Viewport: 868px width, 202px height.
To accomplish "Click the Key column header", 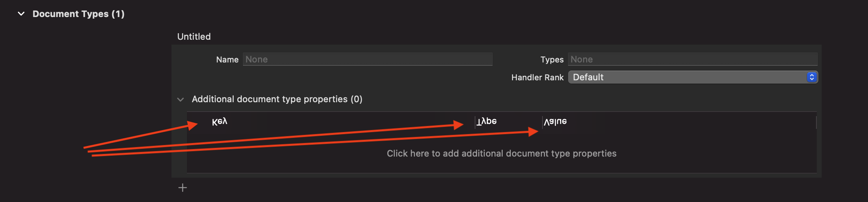I will pyautogui.click(x=219, y=122).
